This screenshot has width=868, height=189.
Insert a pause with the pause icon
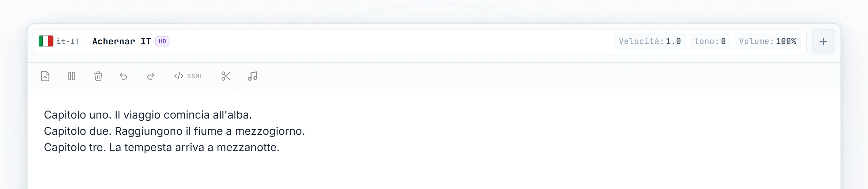(71, 76)
